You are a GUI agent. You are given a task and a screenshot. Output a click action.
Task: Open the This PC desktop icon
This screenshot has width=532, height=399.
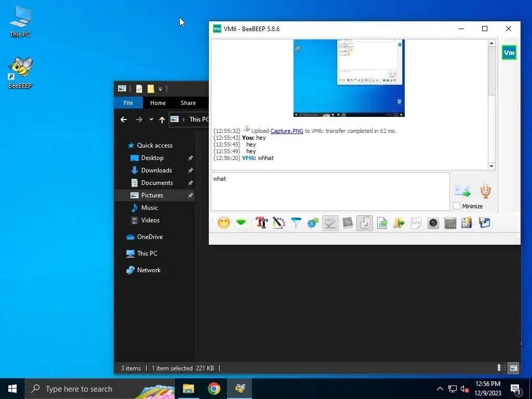tap(20, 21)
